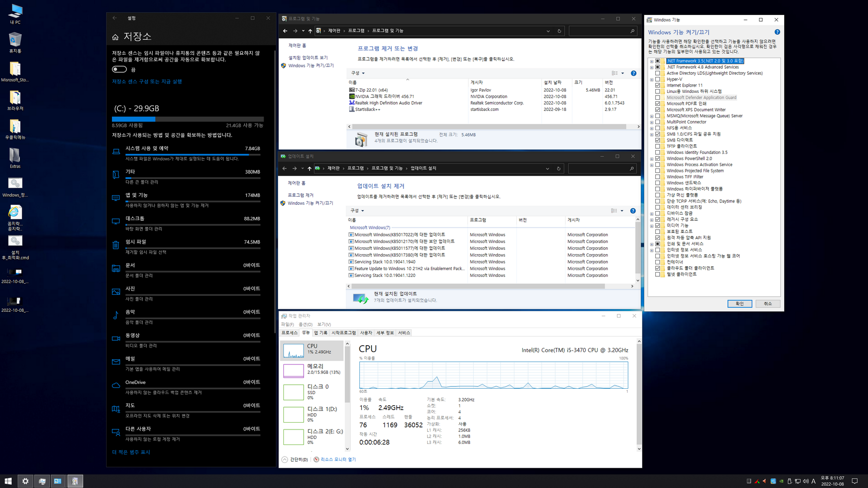The width and height of the screenshot is (868, 488).
Task: Switch to the 시작프로그램 tab
Action: coord(343,333)
